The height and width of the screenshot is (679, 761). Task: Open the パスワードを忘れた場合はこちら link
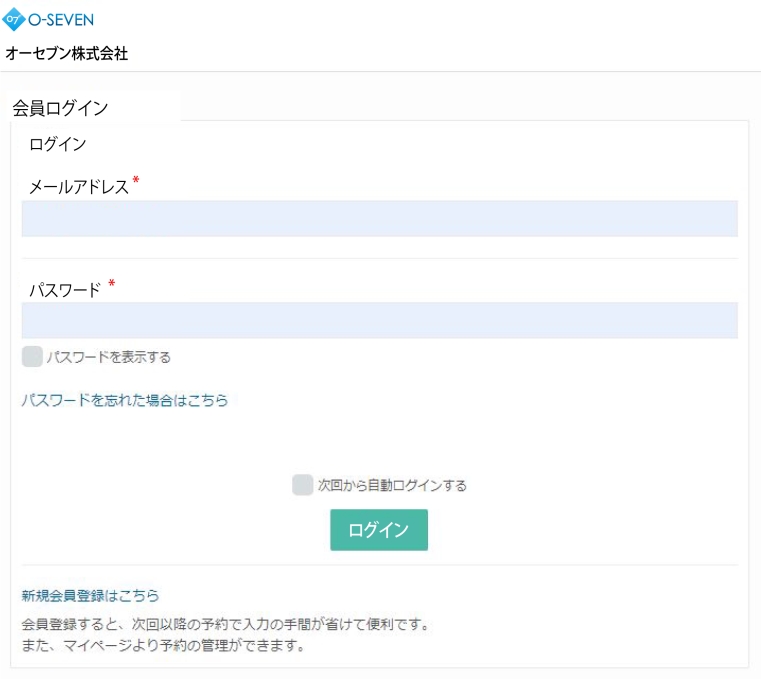coord(125,400)
